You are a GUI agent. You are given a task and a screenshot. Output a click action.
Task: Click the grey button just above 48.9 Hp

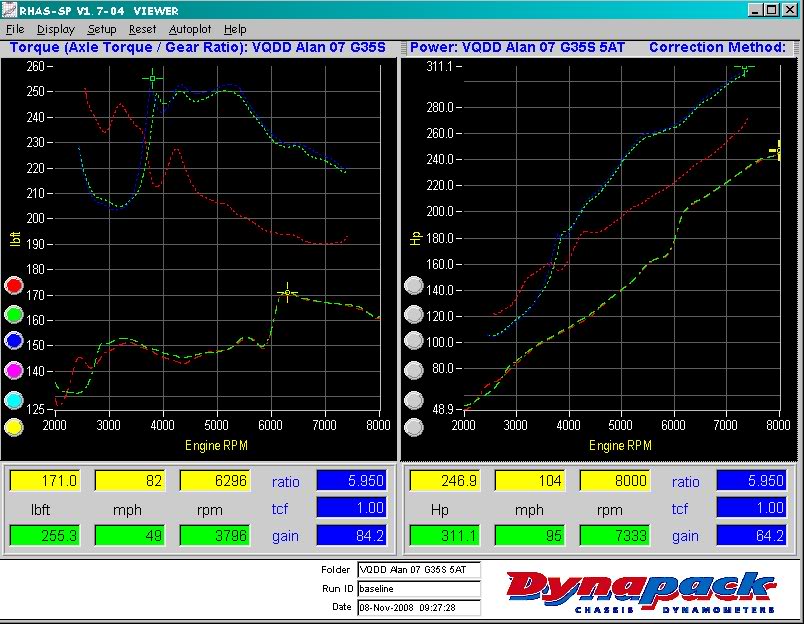414,400
